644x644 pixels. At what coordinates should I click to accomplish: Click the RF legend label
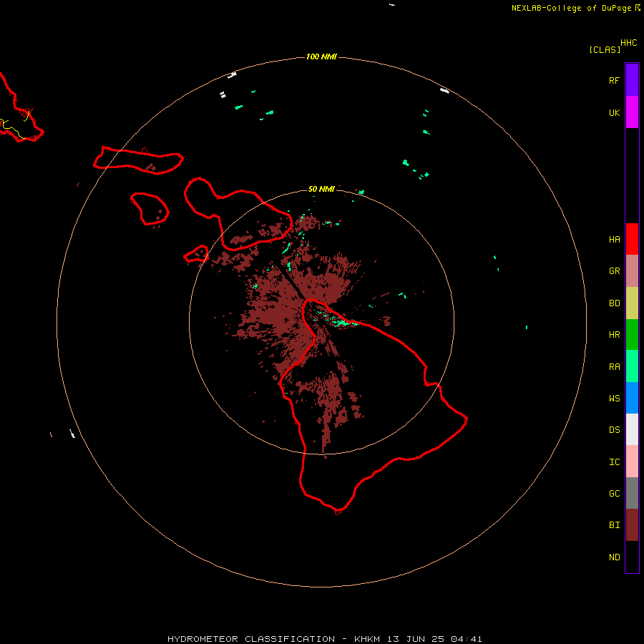(615, 80)
